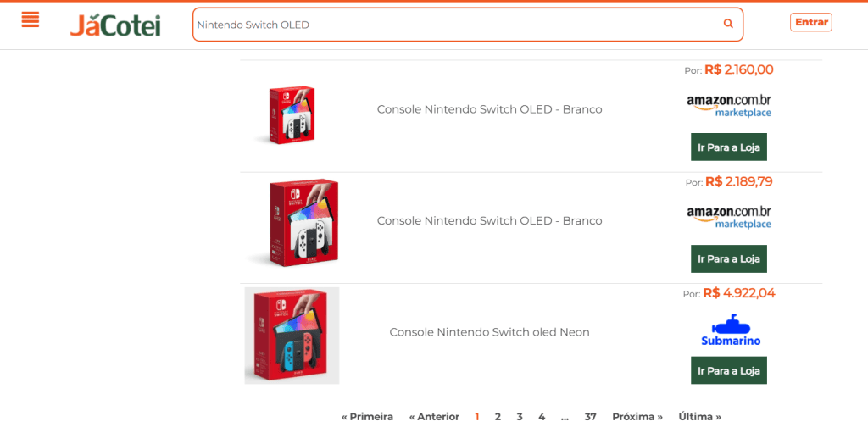Open the Neon Switch OLED product image
Screen dimensions: 868x444
[292, 336]
